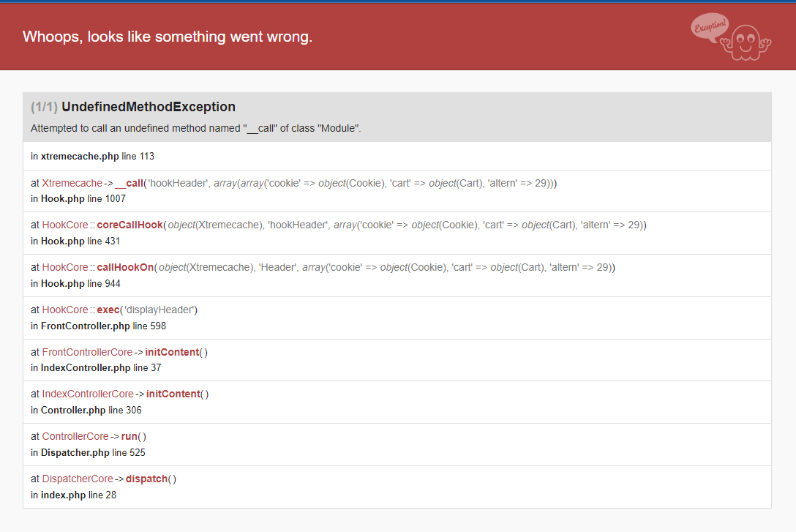Select the undefined method error message
Screen dimensions: 796x532
click(x=195, y=129)
